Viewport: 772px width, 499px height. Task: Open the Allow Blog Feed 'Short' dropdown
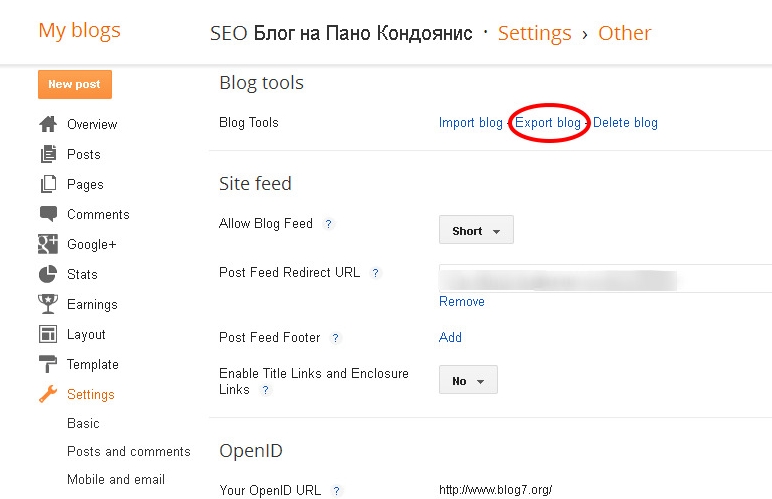pos(476,230)
